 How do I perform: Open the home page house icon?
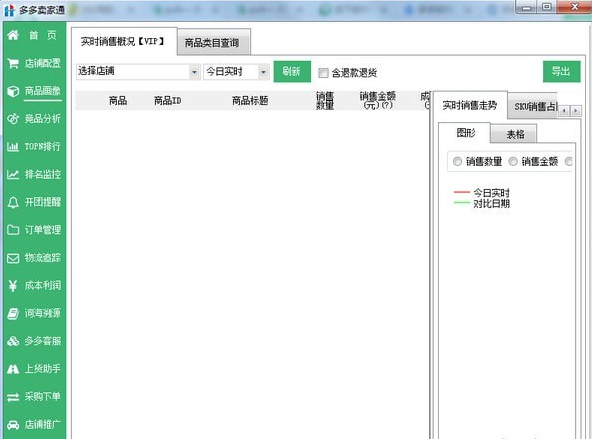coord(13,35)
